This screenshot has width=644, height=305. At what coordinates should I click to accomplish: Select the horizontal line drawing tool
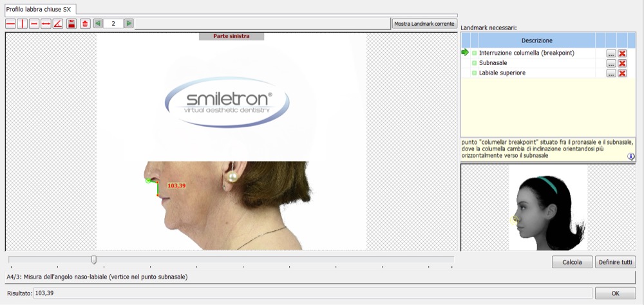point(10,24)
